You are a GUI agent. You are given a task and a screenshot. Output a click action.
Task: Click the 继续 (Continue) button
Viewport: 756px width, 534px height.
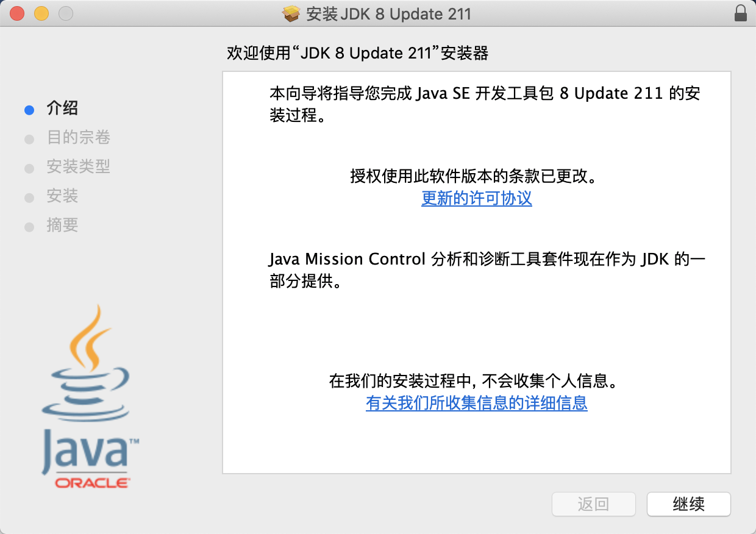pyautogui.click(x=688, y=504)
